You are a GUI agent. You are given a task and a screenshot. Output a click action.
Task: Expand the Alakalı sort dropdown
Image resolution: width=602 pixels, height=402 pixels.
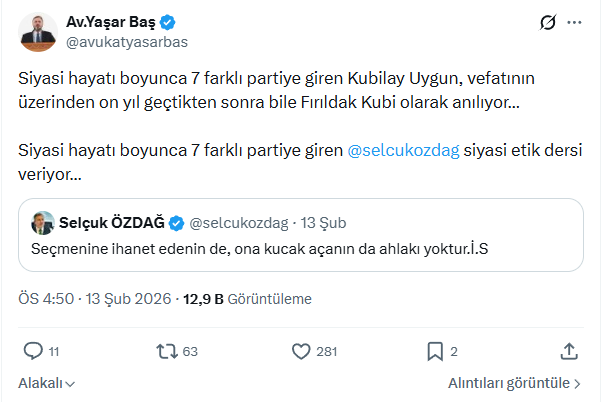tap(47, 383)
